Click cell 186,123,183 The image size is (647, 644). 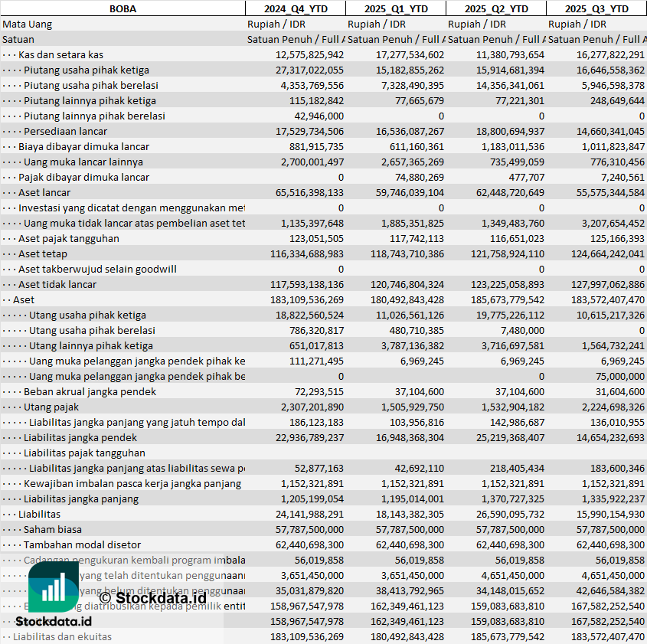coord(316,421)
